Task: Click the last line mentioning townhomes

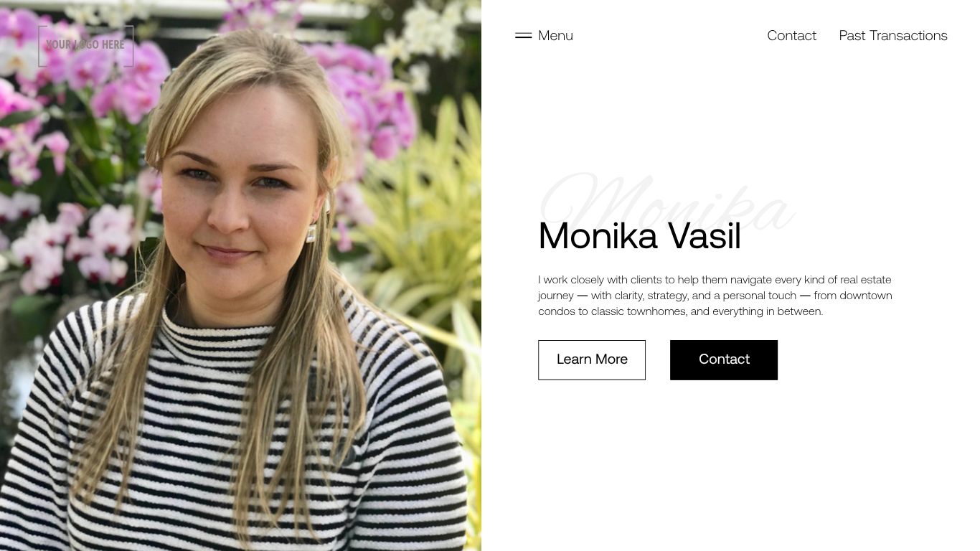Action: coord(680,311)
